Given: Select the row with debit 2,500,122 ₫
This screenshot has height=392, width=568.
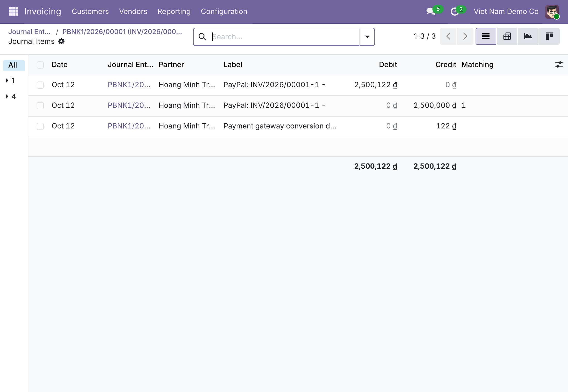Looking at the screenshot, I should pos(40,85).
